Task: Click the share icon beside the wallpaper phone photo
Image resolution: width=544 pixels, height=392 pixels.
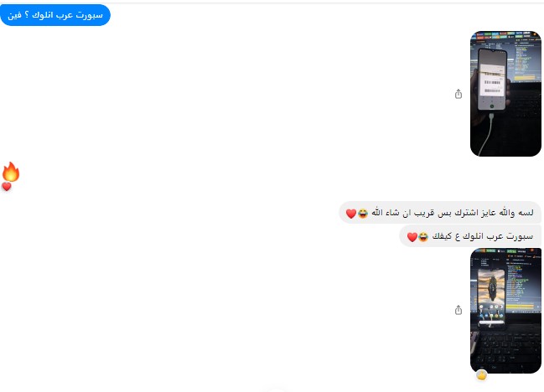Action: pos(459,310)
